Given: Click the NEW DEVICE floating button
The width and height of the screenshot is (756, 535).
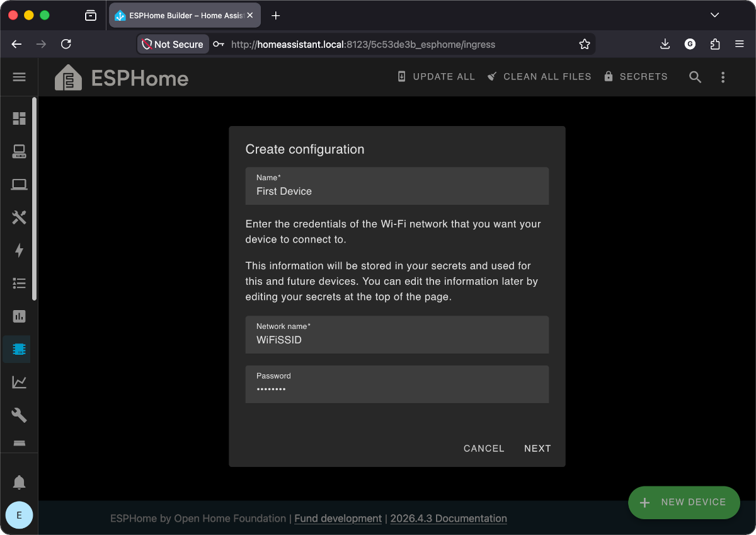Looking at the screenshot, I should click(x=684, y=502).
